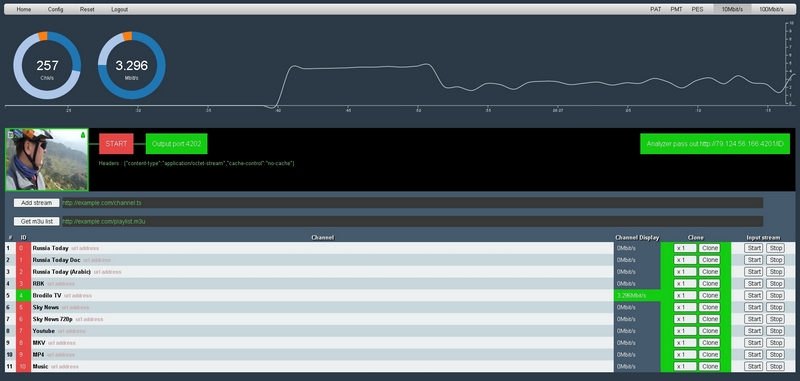This screenshot has width=800, height=381.
Task: Stop the MKV input stream
Action: pos(776,343)
